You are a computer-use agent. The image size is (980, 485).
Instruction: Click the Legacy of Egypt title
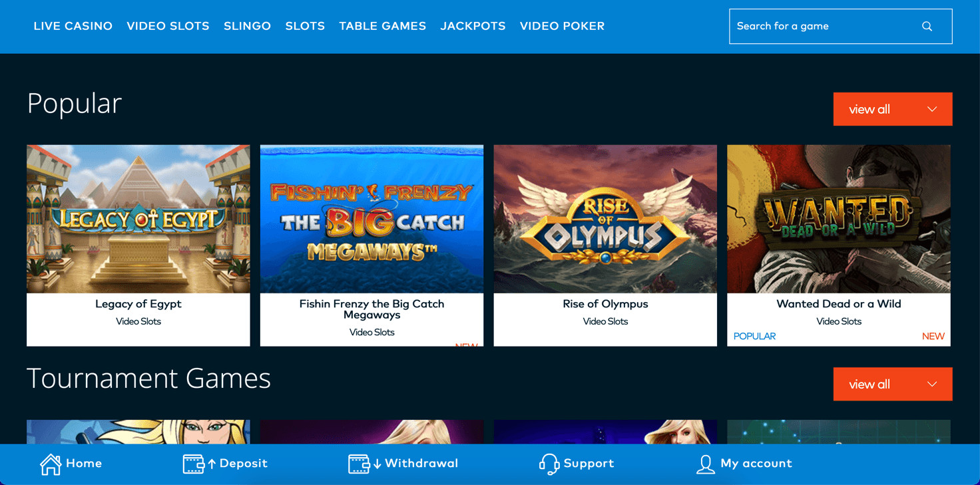pyautogui.click(x=138, y=304)
